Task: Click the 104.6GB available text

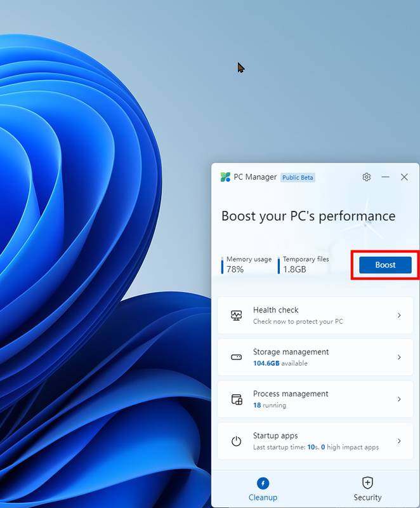Action: point(280,363)
